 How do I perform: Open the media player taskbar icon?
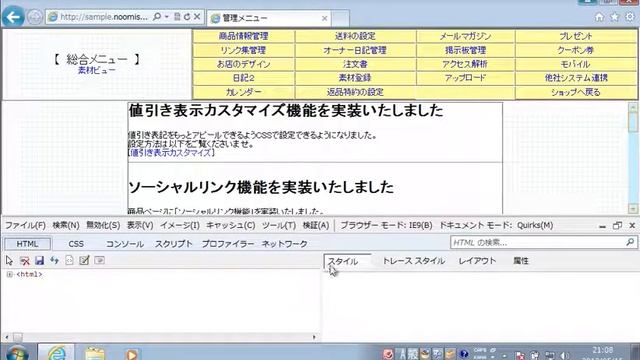(131, 354)
